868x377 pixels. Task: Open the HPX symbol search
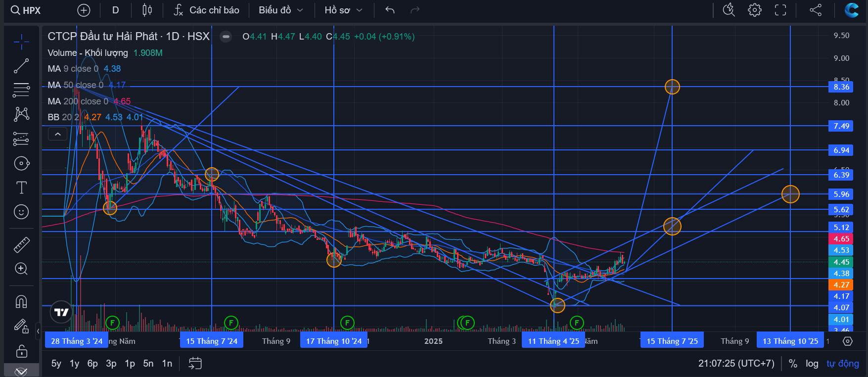pyautogui.click(x=26, y=10)
